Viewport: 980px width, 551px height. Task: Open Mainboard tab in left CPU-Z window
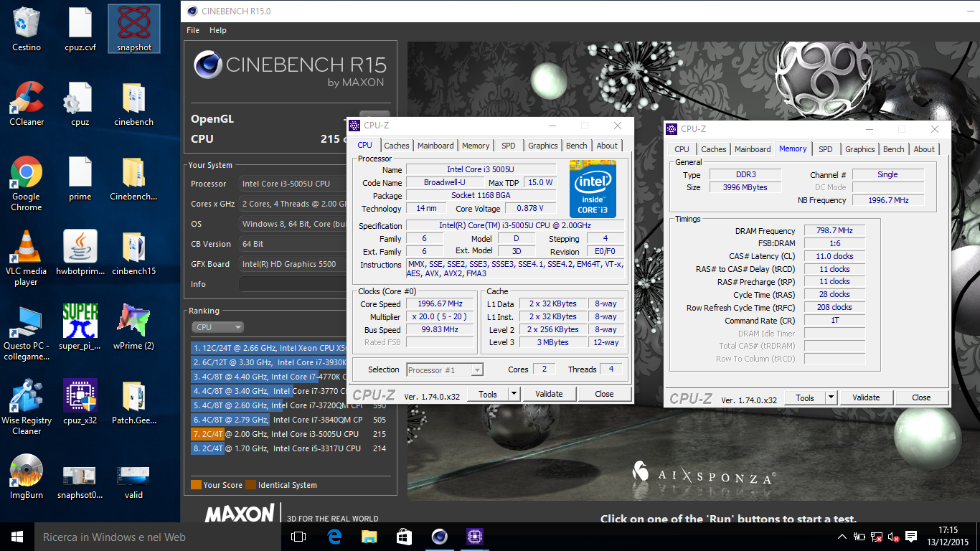pos(435,146)
